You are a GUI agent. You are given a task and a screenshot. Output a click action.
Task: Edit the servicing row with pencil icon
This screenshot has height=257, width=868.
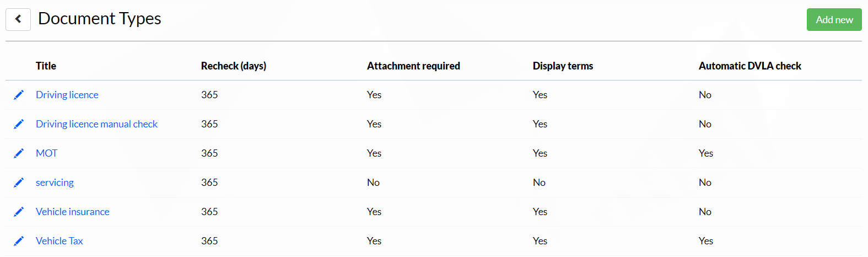(19, 183)
